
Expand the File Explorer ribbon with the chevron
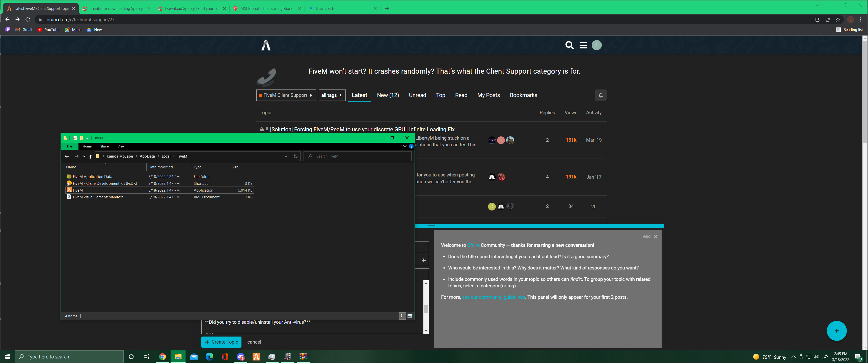[x=404, y=146]
